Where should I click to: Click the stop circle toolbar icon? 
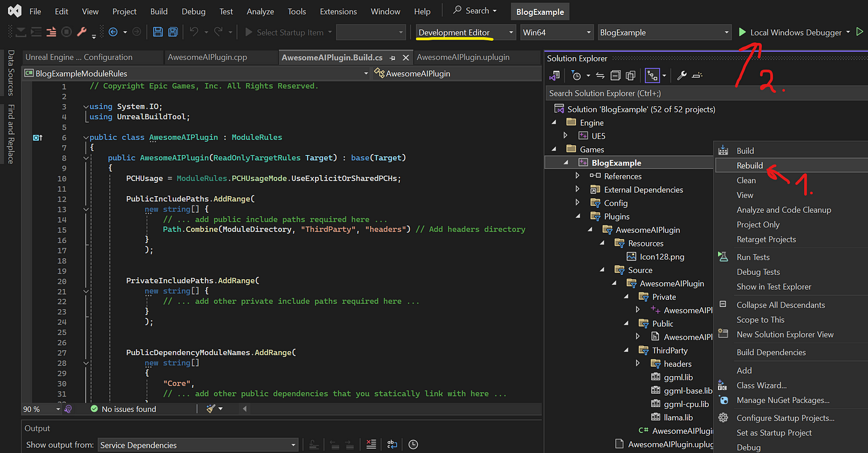pos(66,32)
